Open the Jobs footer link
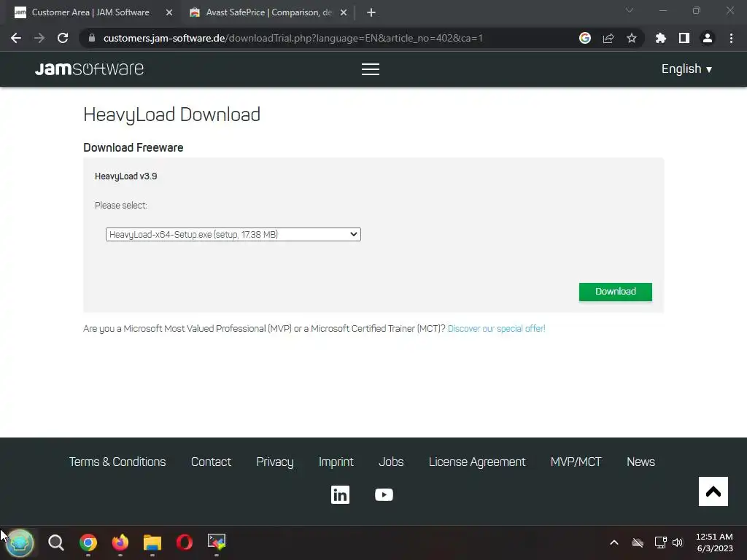Screen dimensions: 747x560 click(x=391, y=462)
